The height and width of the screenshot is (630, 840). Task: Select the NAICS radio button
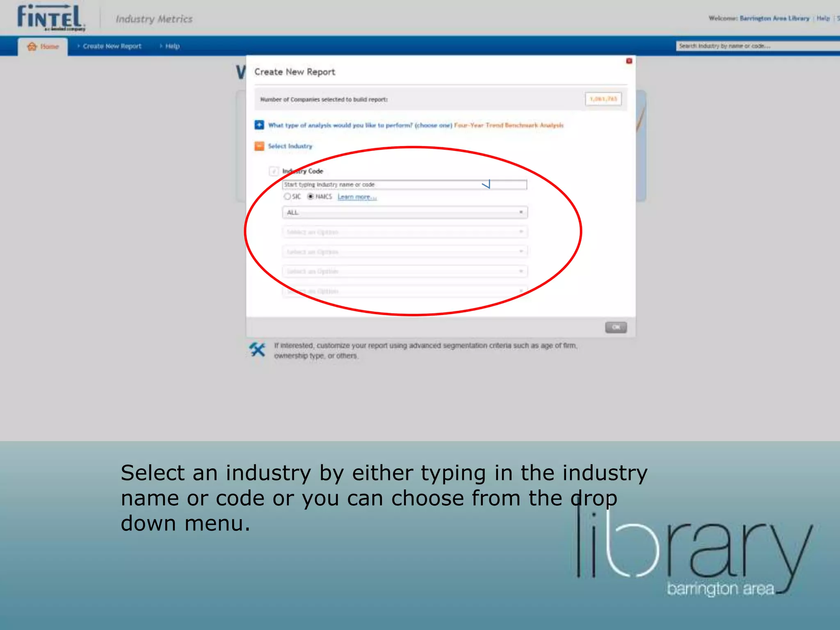pos(311,196)
